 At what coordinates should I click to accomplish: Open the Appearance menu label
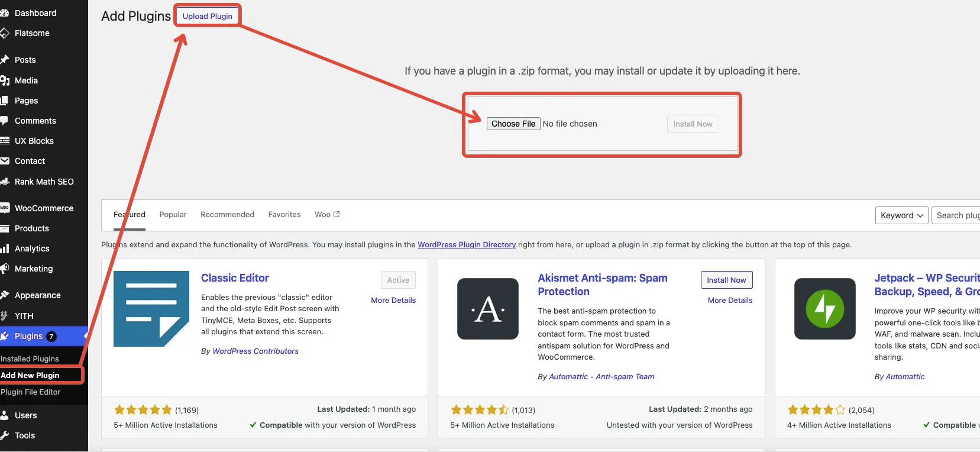(x=38, y=295)
